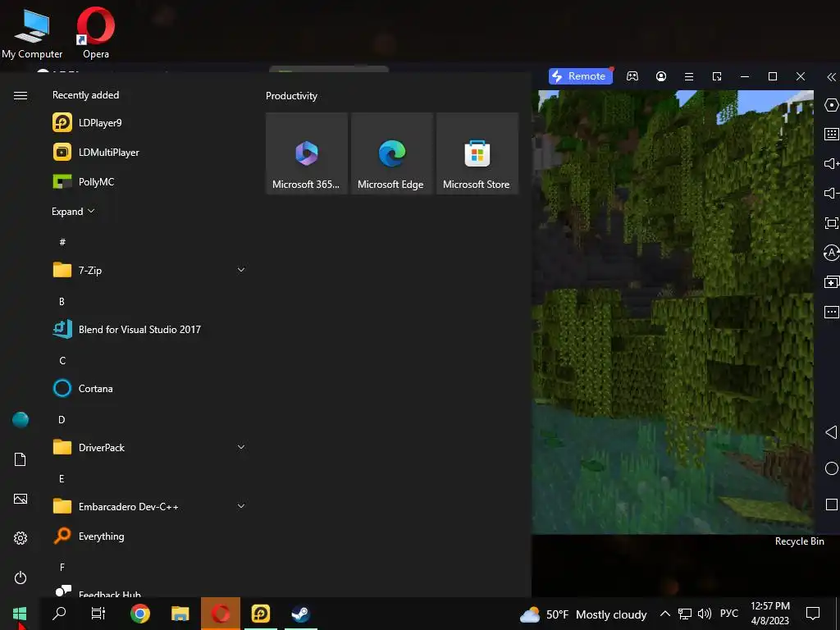840x630 pixels.
Task: Switch input language РУС indicator
Action: click(728, 614)
